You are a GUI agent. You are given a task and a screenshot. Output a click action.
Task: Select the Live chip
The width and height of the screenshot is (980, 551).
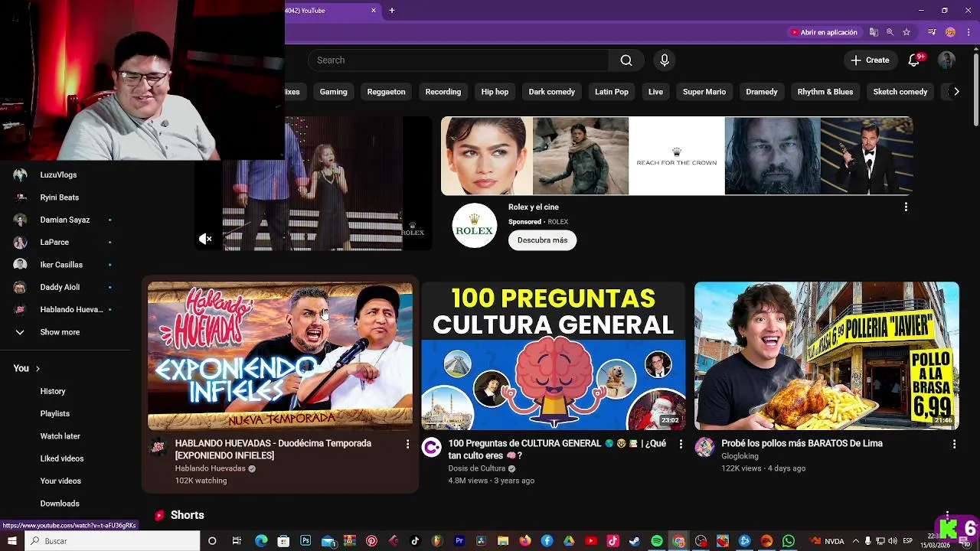pyautogui.click(x=655, y=92)
